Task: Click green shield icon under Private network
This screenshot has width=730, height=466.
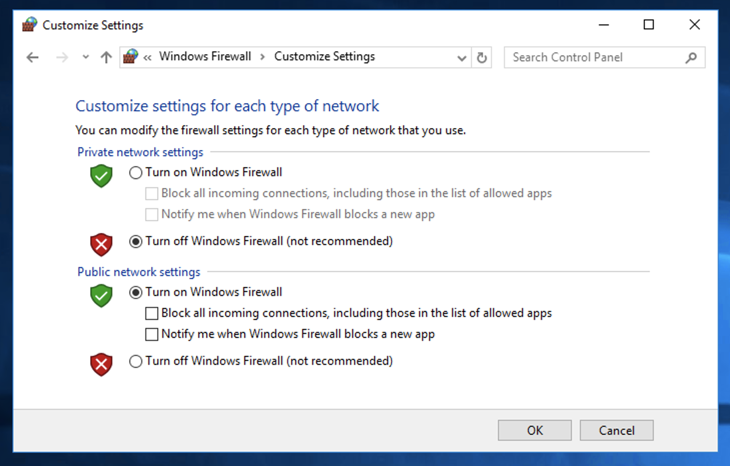Action: tap(101, 176)
